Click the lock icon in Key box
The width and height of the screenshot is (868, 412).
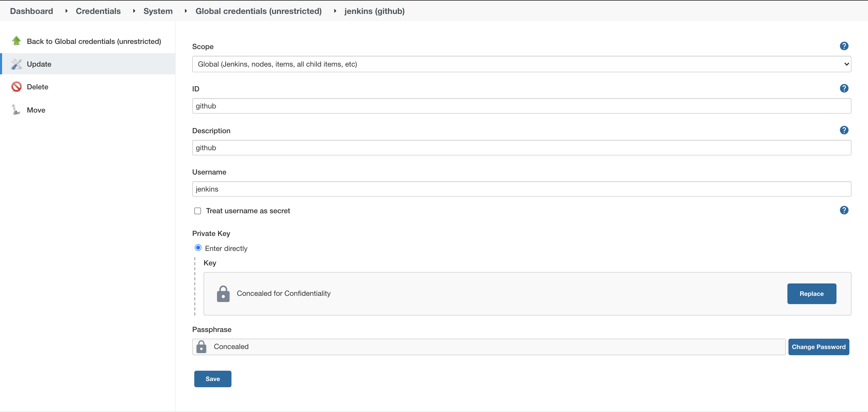[x=223, y=294]
